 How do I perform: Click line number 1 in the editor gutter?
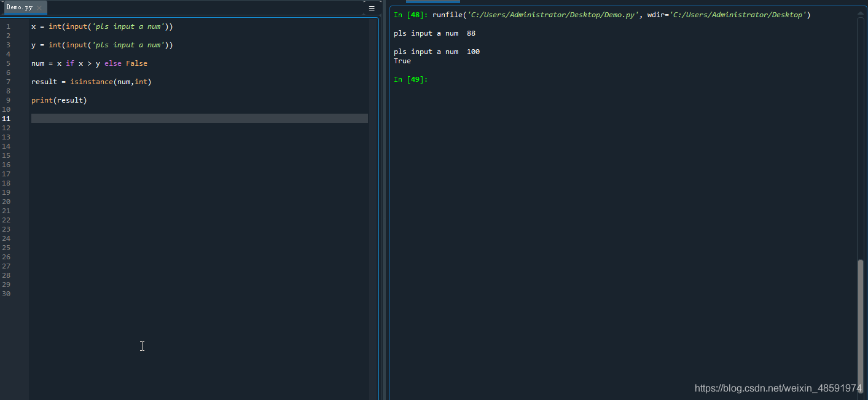[x=7, y=26]
